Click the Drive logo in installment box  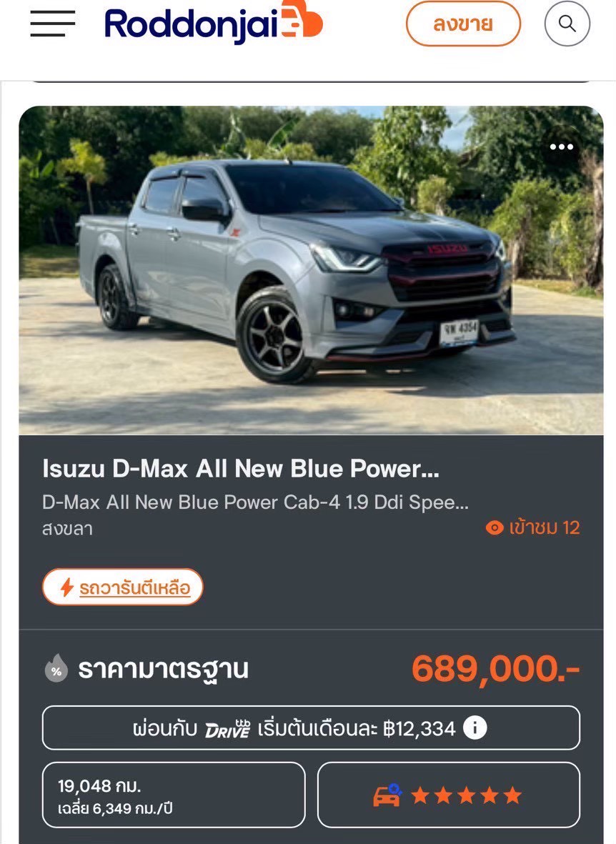(228, 729)
